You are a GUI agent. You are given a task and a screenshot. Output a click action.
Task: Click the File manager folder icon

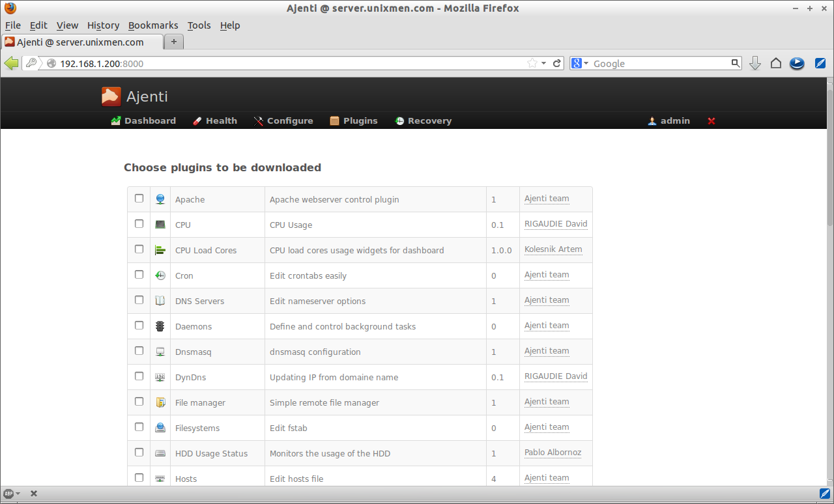pos(160,402)
